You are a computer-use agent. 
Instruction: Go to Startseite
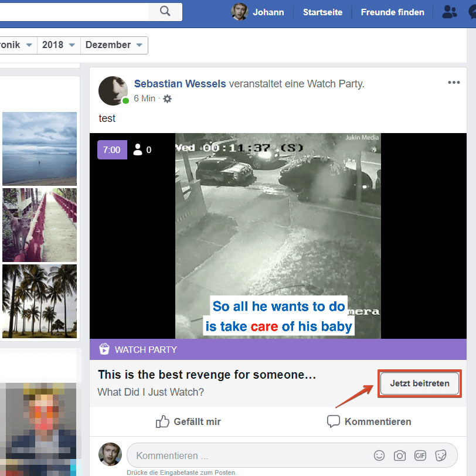pyautogui.click(x=322, y=12)
